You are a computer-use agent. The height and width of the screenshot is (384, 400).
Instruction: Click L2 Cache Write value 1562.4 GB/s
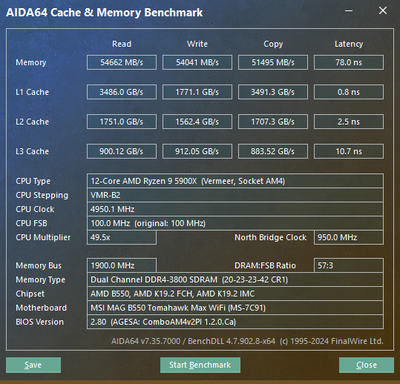click(x=197, y=122)
